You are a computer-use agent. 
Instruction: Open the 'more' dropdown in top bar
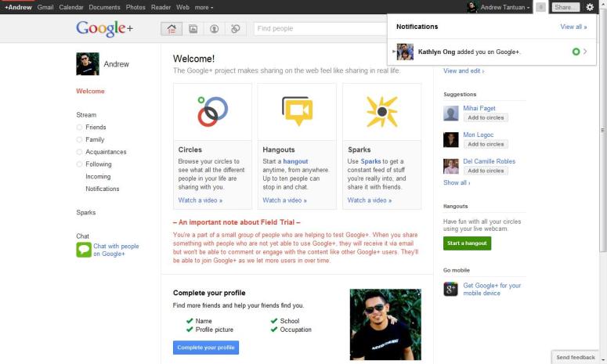204,7
